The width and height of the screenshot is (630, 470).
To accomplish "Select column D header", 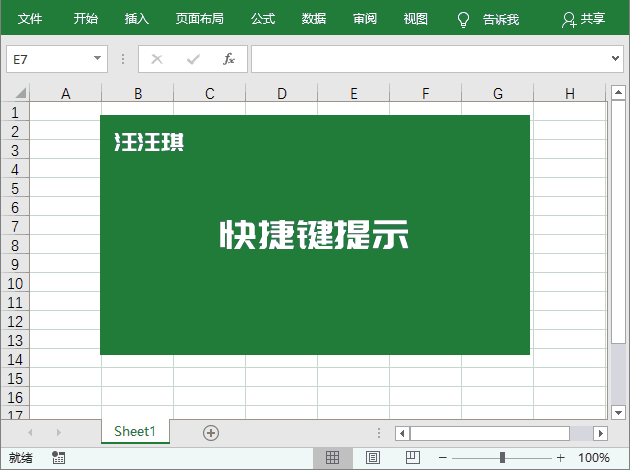I will pos(282,93).
